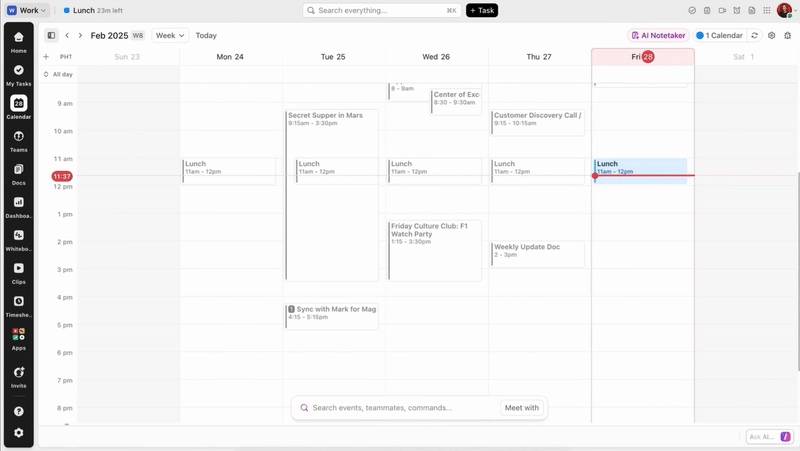This screenshot has width=800, height=451.
Task: Open the Week view dropdown
Action: 170,35
